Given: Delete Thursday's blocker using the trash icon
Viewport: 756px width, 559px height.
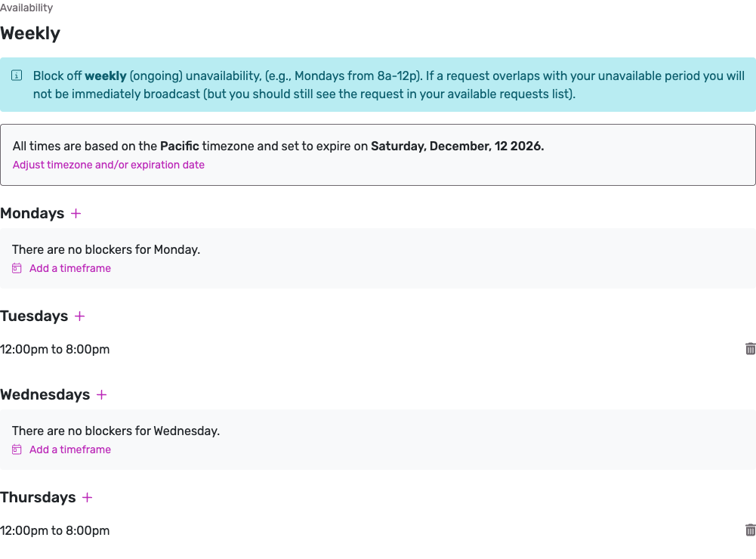Looking at the screenshot, I should click(749, 530).
